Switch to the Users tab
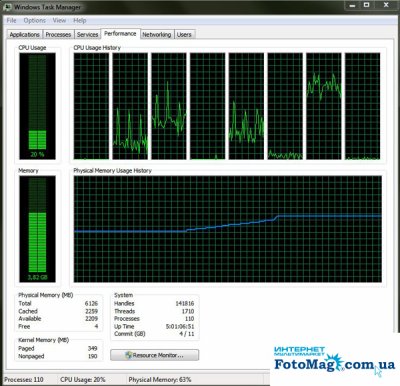This screenshot has width=400, height=386. [184, 34]
